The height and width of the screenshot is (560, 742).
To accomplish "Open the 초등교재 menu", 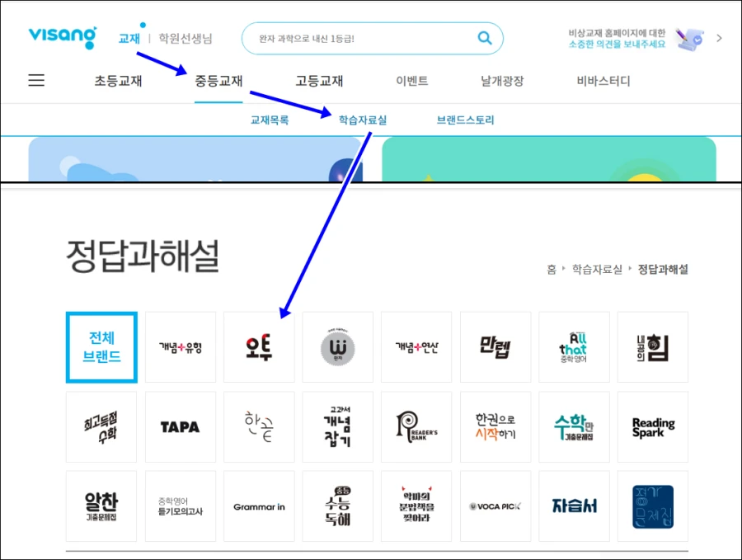I will (x=118, y=81).
